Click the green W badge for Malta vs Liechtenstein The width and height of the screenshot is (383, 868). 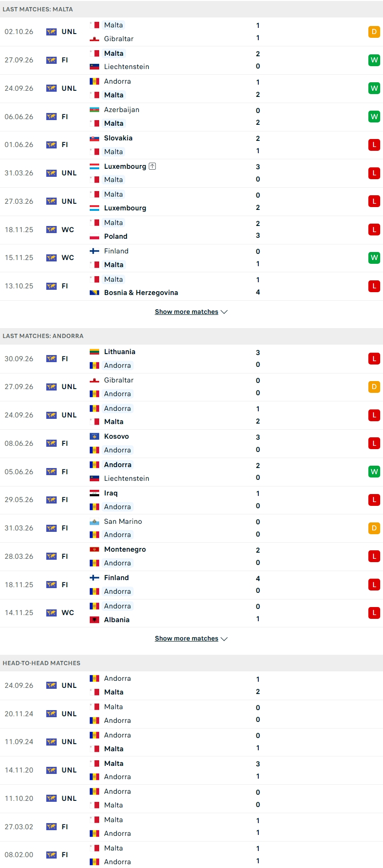[374, 60]
